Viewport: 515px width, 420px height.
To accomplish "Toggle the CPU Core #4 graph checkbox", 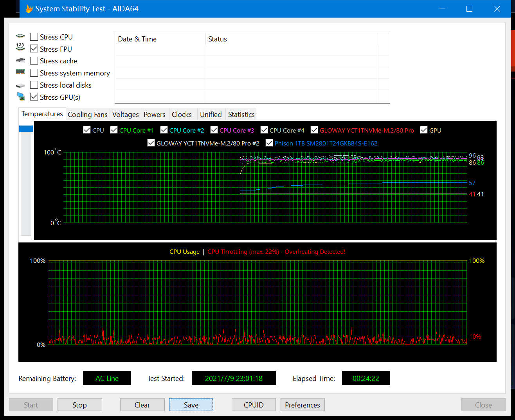I will [264, 130].
